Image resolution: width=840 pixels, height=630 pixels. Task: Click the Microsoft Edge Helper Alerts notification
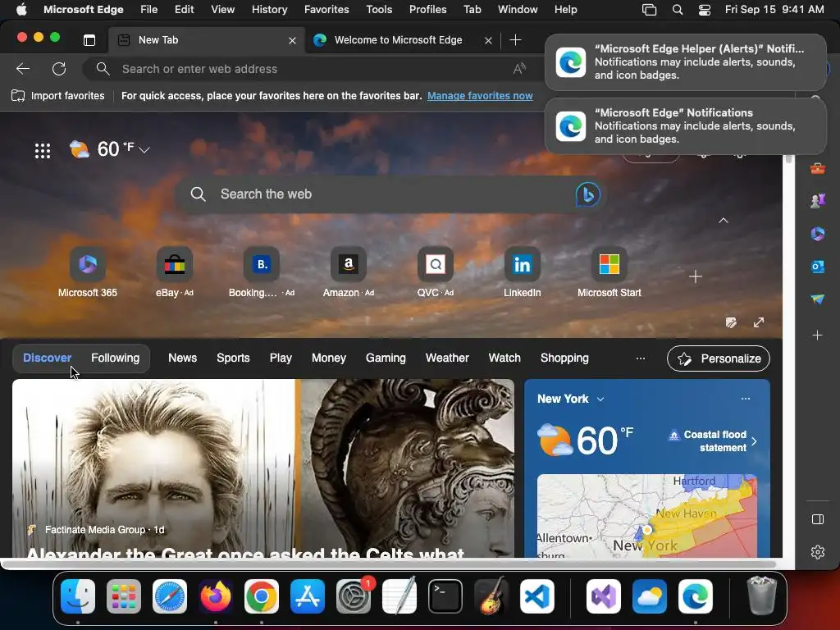pos(685,62)
